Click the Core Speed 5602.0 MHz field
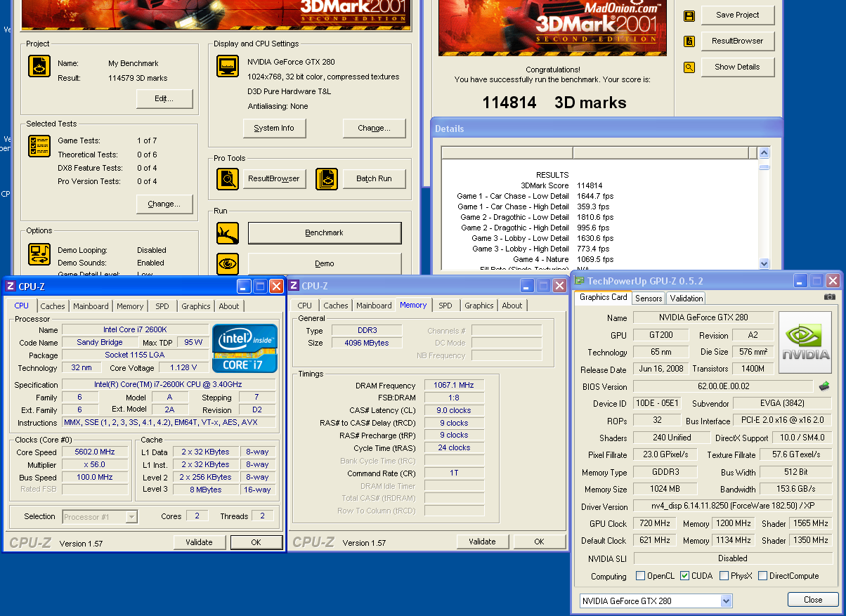The width and height of the screenshot is (846, 616). [x=96, y=452]
